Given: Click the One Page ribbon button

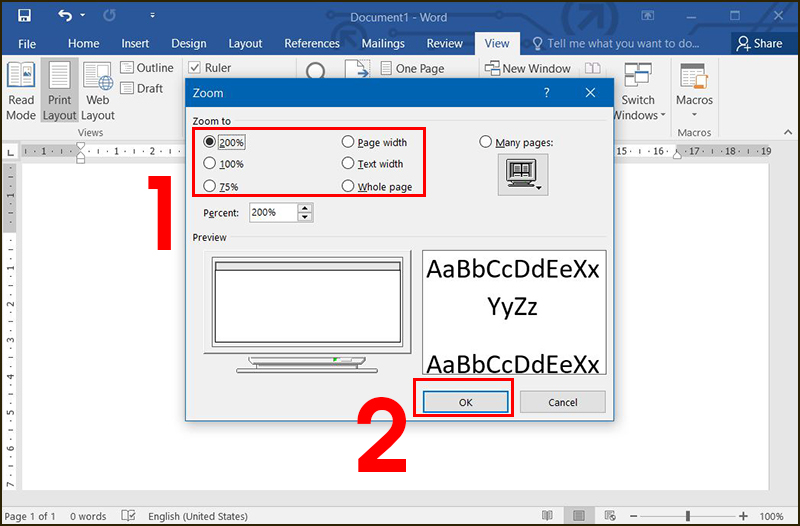Looking at the screenshot, I should tap(412, 68).
